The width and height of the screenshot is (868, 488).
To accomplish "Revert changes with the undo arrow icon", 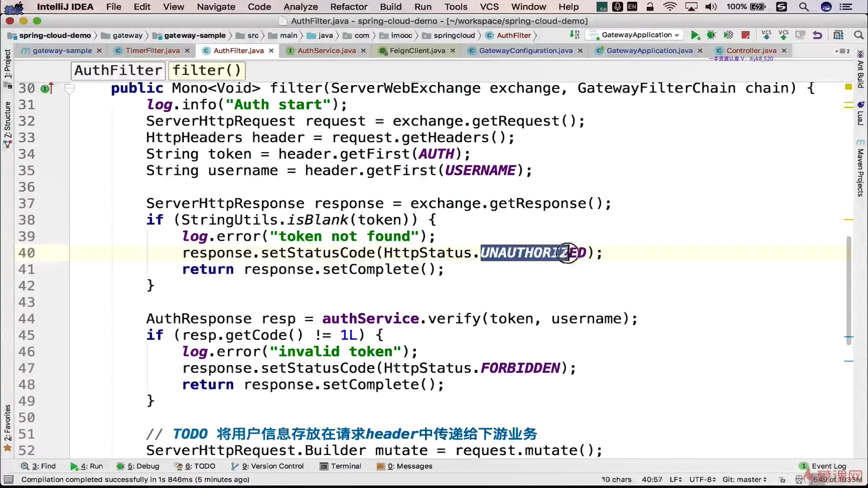I will point(817,35).
